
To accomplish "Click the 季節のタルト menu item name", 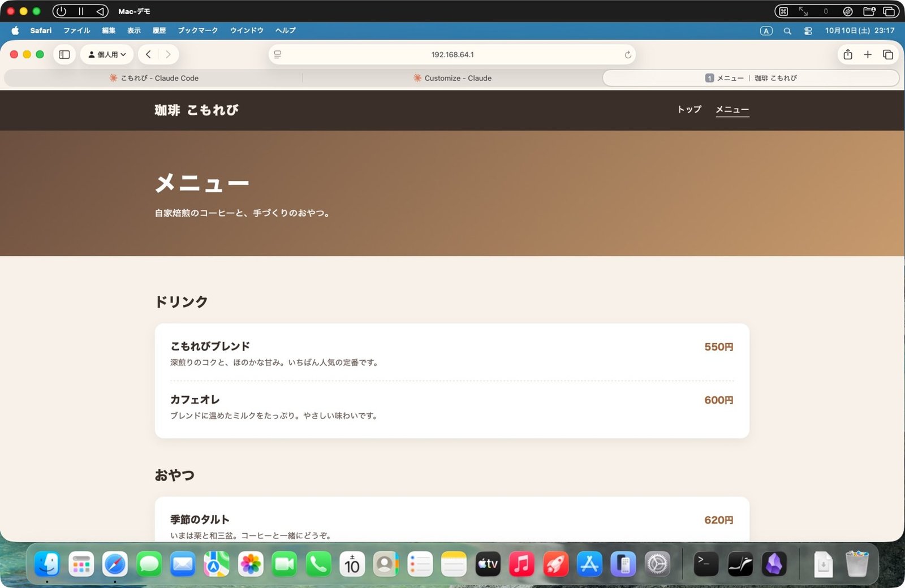I will [200, 519].
